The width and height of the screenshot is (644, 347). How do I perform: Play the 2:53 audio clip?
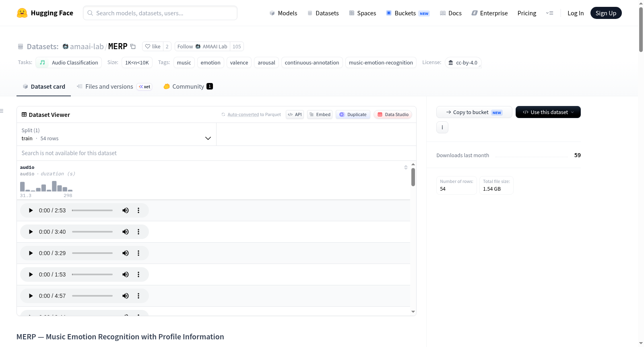point(31,210)
